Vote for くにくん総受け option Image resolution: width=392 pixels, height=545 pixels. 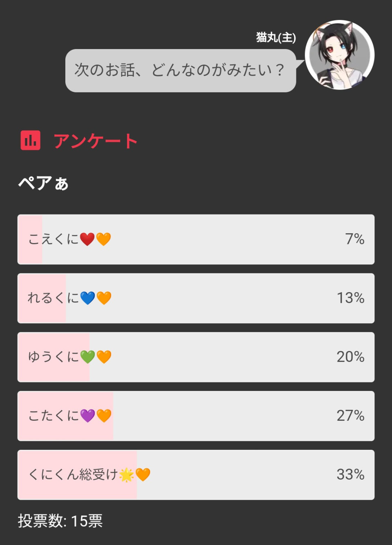[x=237, y=475]
